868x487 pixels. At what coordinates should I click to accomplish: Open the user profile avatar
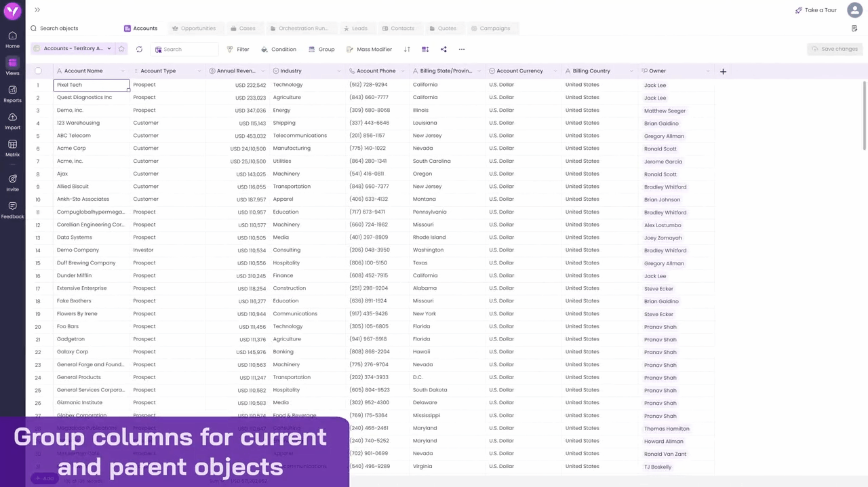pos(854,10)
